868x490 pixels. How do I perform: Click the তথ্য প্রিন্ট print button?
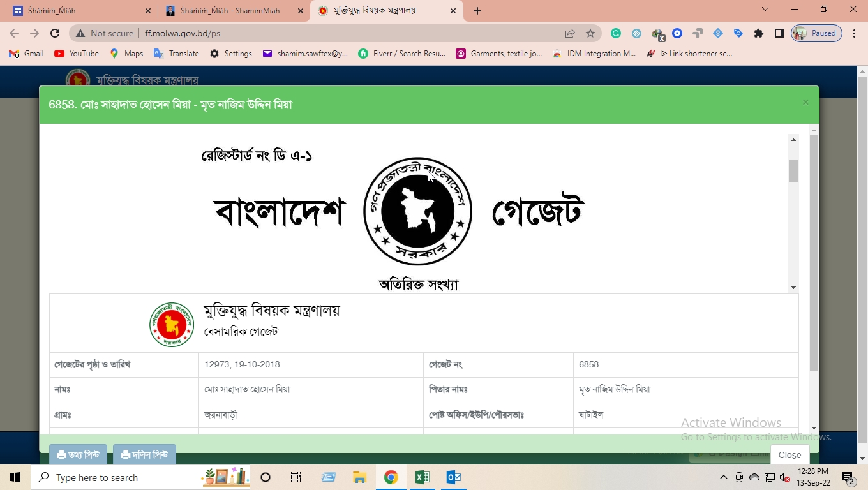(x=78, y=455)
